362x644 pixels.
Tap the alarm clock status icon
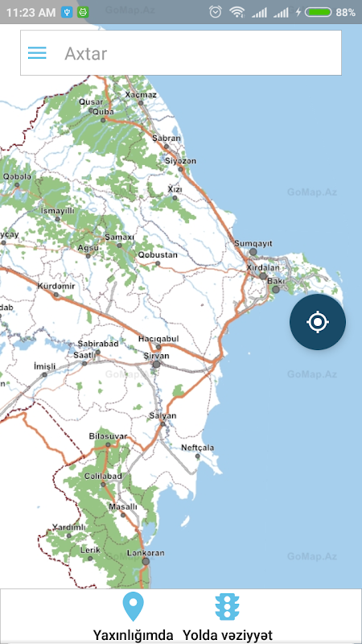pyautogui.click(x=215, y=12)
